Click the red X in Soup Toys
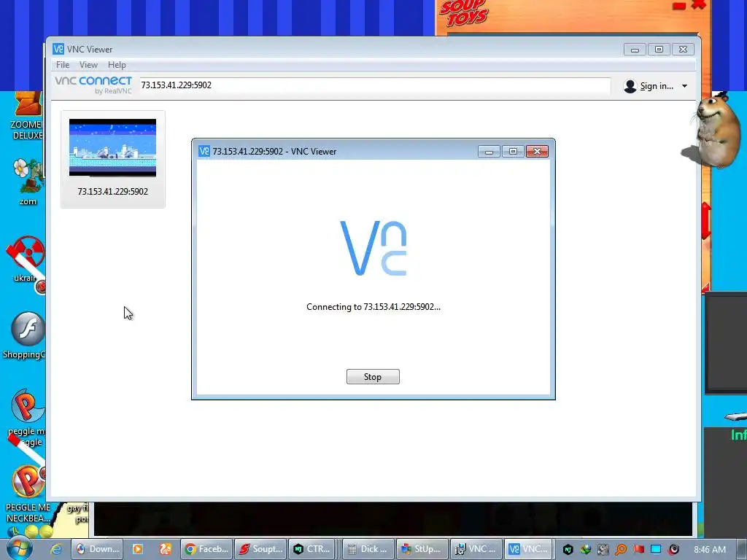 point(698,5)
